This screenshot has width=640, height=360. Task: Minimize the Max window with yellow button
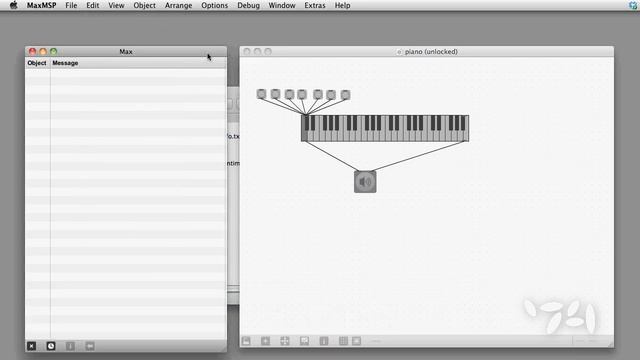[x=43, y=51]
